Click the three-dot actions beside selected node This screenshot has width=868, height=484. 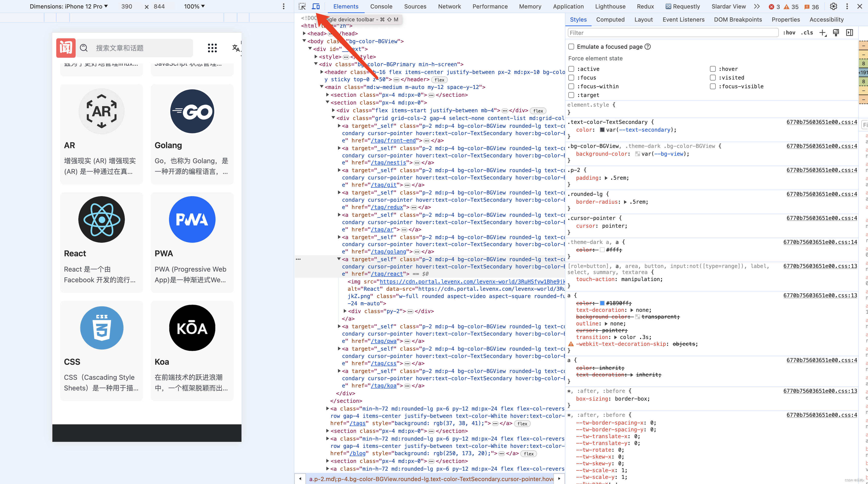pos(298,259)
